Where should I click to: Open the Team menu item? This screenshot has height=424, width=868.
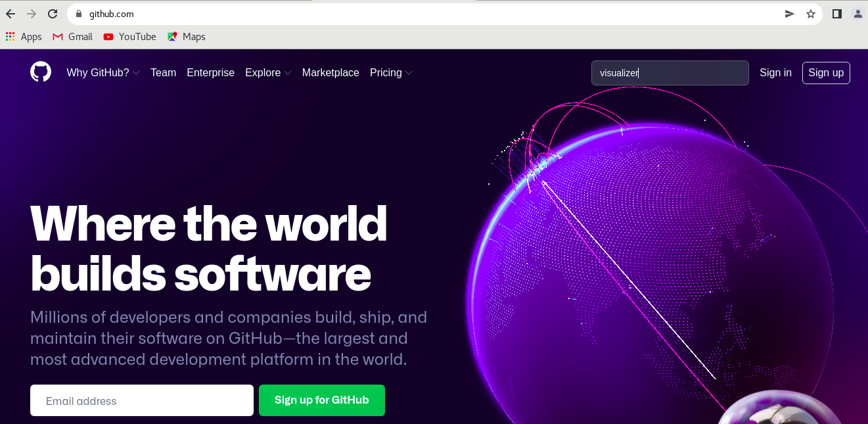click(x=163, y=72)
